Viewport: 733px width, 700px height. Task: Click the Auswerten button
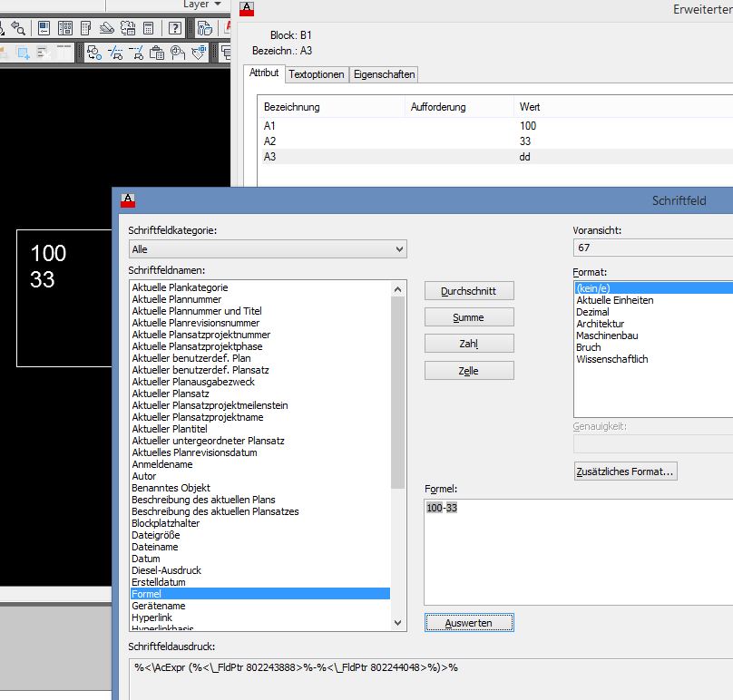pos(469,623)
